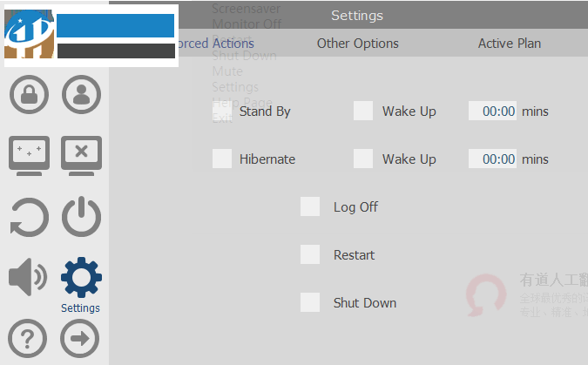Mute sound with the speaker icon
Image resolution: width=588 pixels, height=365 pixels.
[27, 278]
